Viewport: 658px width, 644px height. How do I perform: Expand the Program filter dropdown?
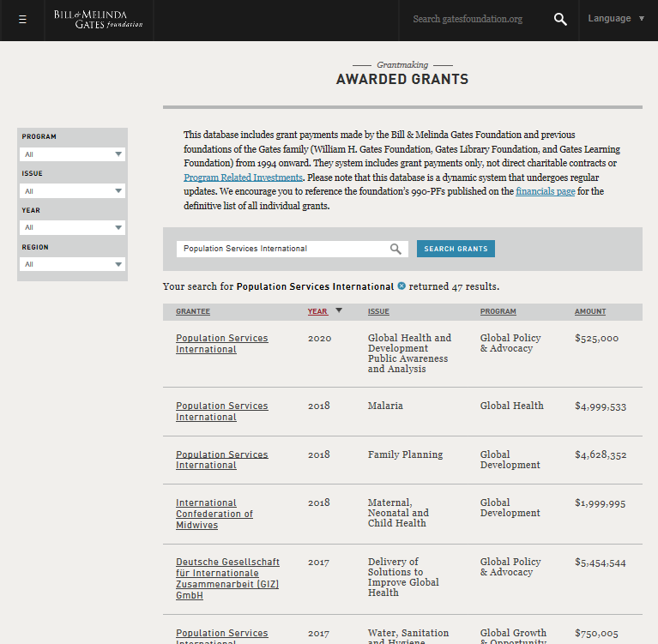pos(72,154)
